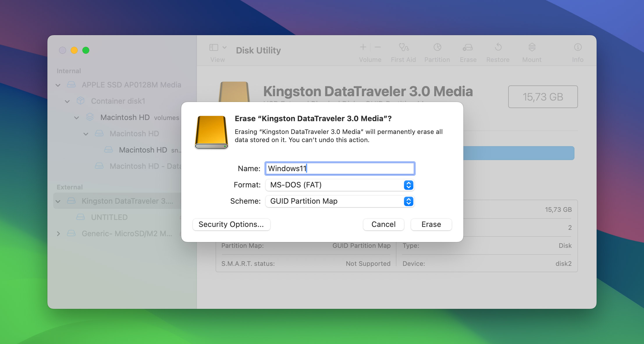Click the Mount toolbar icon
Image resolution: width=644 pixels, height=344 pixels.
click(x=532, y=47)
